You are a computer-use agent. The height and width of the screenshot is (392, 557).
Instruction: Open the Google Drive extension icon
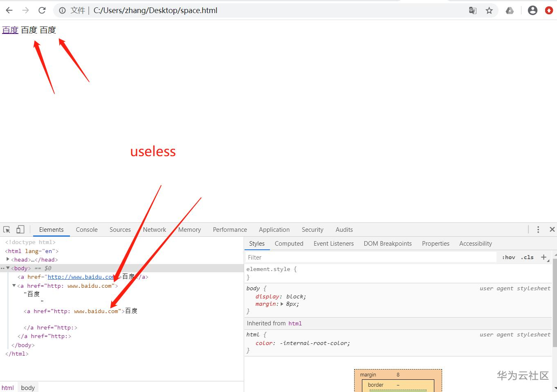[510, 11]
